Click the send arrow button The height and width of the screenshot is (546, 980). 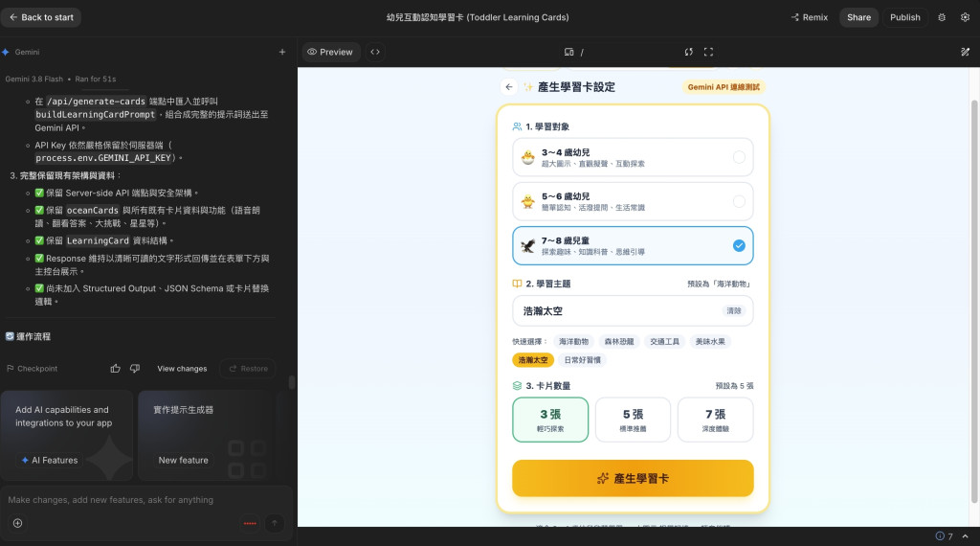tap(275, 523)
